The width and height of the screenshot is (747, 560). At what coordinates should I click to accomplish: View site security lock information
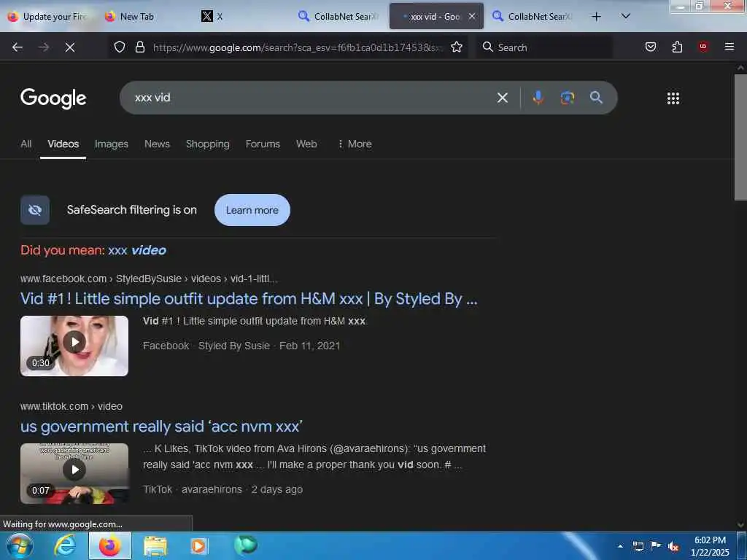[x=139, y=47]
